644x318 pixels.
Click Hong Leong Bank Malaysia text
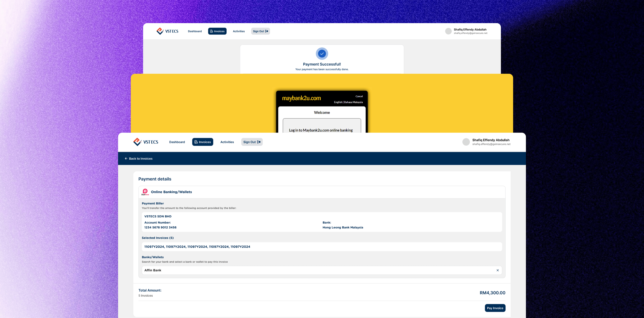coord(343,227)
